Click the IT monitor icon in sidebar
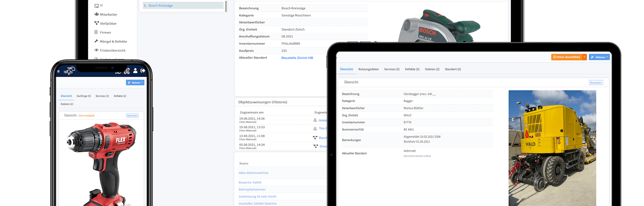The width and height of the screenshot is (644, 206). (96, 6)
